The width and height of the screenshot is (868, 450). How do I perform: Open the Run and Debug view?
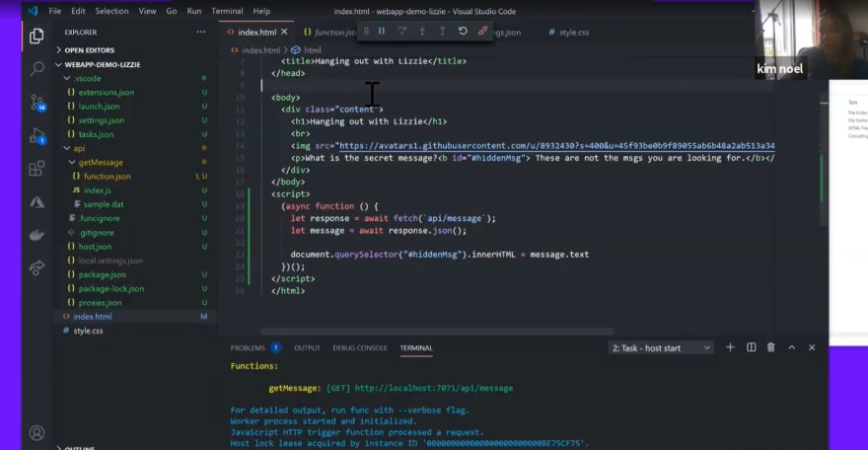[37, 136]
